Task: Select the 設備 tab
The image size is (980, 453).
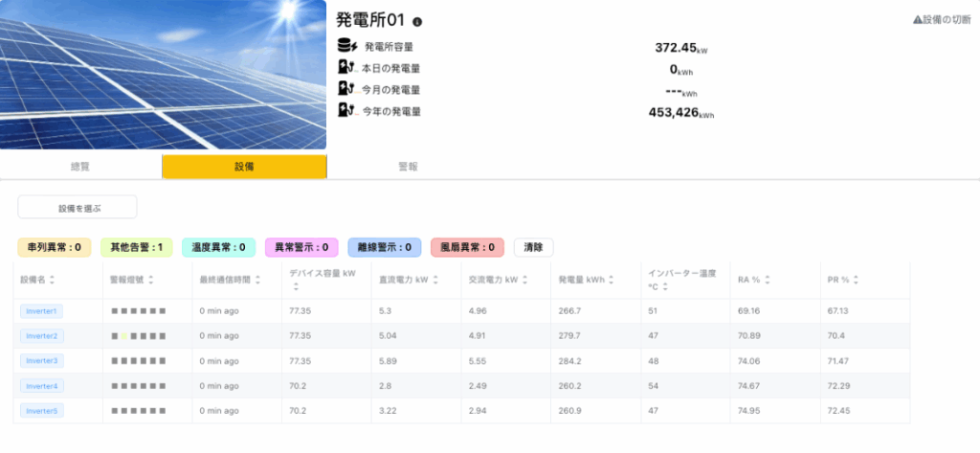Action: [244, 167]
